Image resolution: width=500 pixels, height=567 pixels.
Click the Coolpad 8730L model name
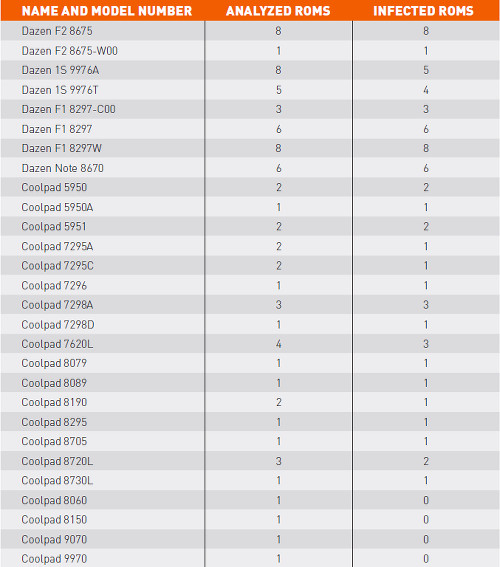pos(57,481)
